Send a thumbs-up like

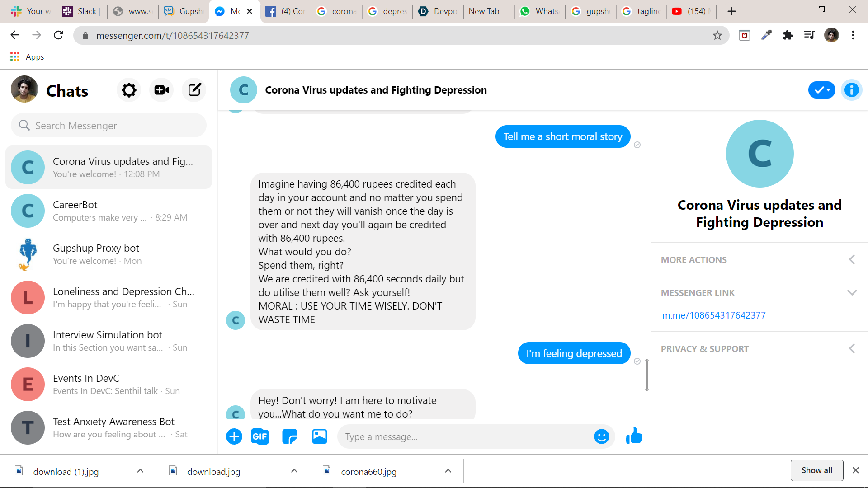(x=634, y=436)
